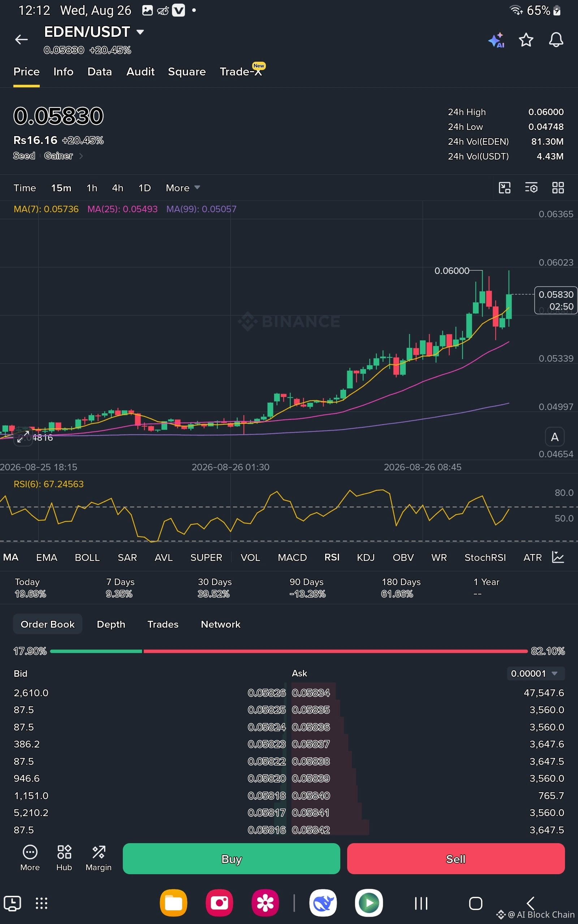The image size is (578, 924).
Task: Tap the Android back navigation button
Action: pos(530,903)
